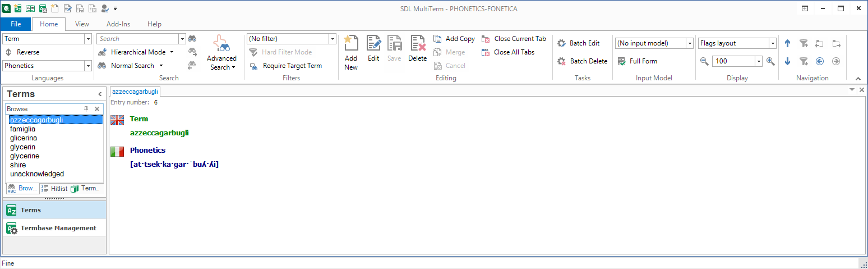Click the Batch Edit gear icon

click(561, 43)
